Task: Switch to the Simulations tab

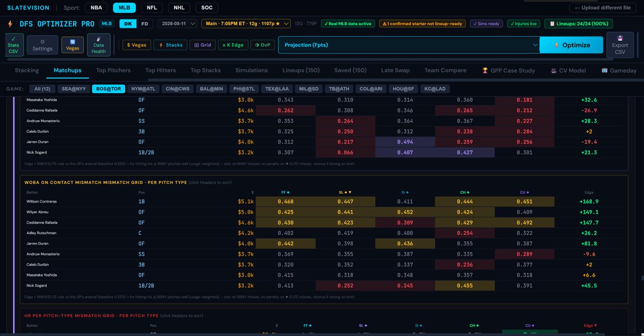Action: (x=251, y=70)
